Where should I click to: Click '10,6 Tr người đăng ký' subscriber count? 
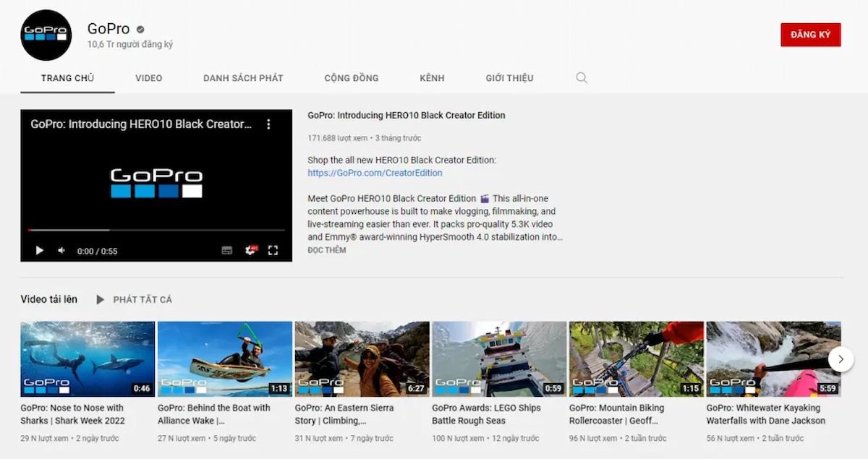[x=130, y=45]
